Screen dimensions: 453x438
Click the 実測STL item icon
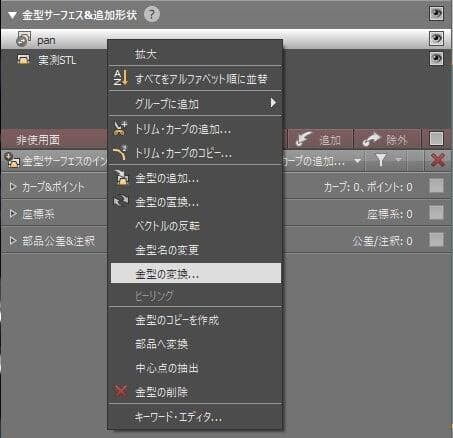point(23,60)
